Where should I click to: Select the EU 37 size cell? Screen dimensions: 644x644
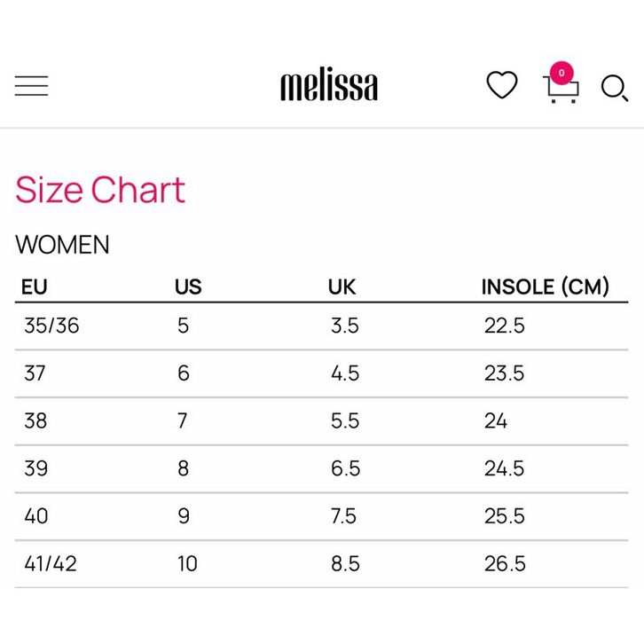[35, 373]
